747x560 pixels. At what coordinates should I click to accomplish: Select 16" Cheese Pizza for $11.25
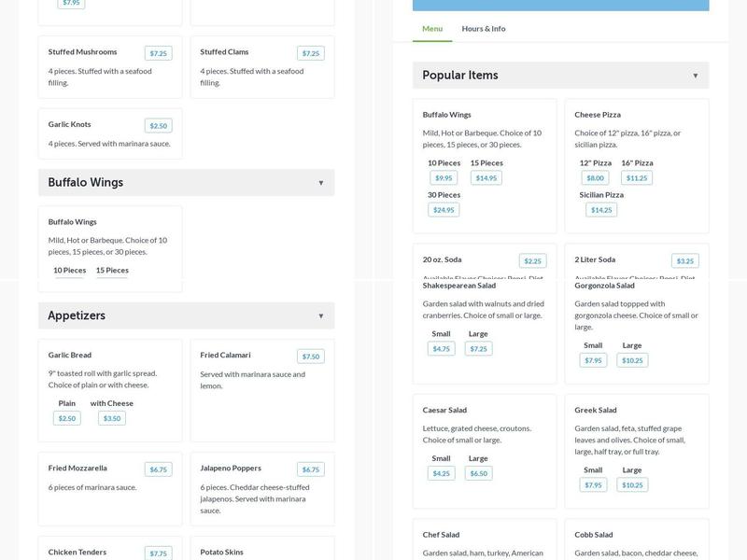(636, 177)
